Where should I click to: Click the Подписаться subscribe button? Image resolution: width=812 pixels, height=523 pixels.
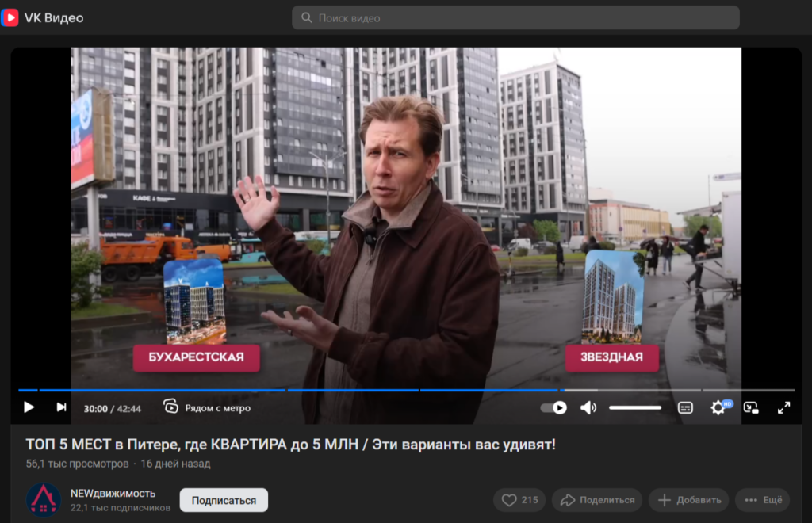(x=224, y=500)
